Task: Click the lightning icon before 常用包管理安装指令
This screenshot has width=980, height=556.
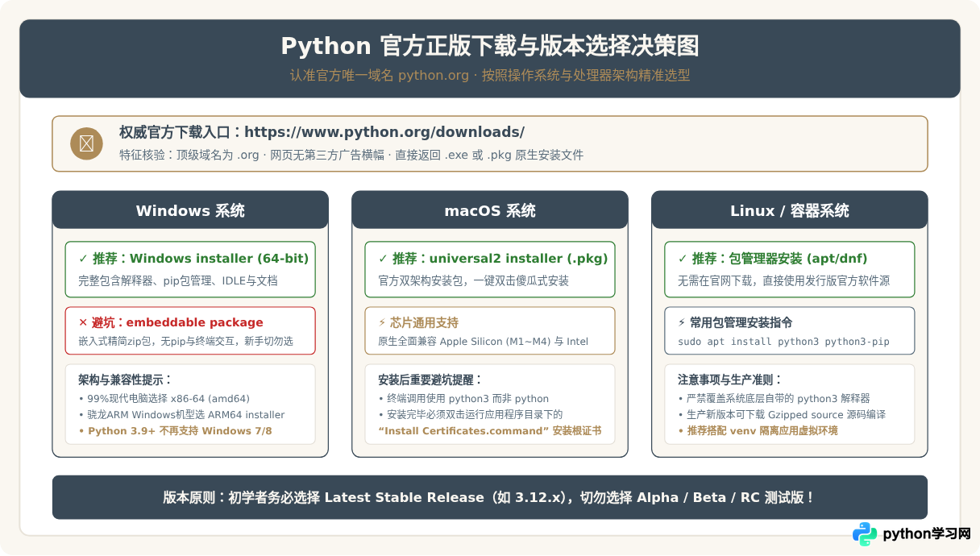Action: tap(682, 322)
